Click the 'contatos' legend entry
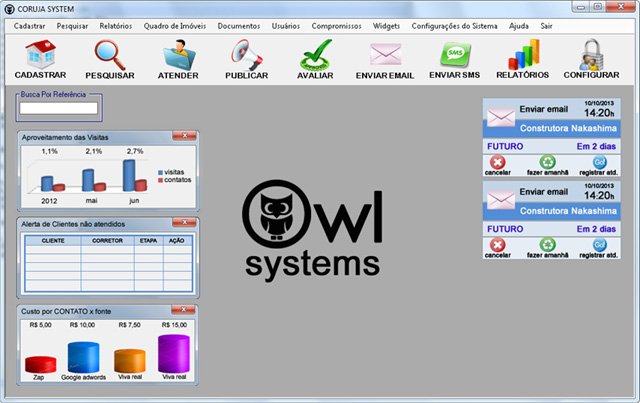Image resolution: width=640 pixels, height=403 pixels. [x=174, y=180]
